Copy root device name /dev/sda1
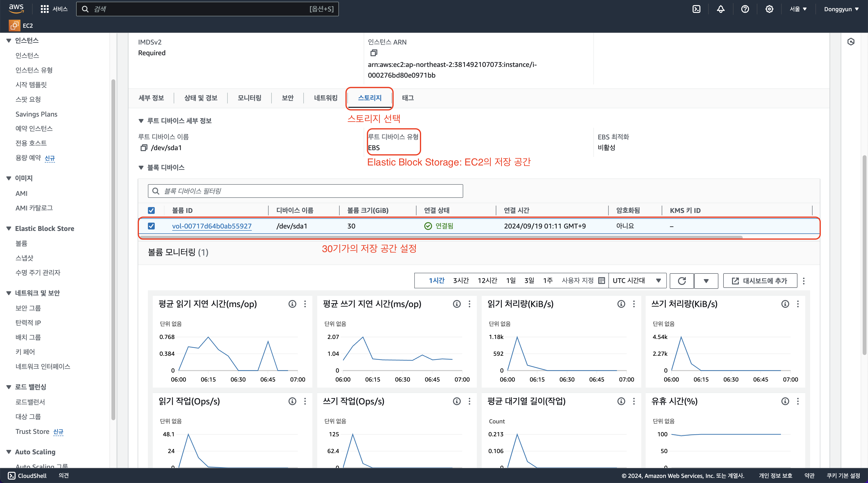The width and height of the screenshot is (868, 483). tap(144, 148)
